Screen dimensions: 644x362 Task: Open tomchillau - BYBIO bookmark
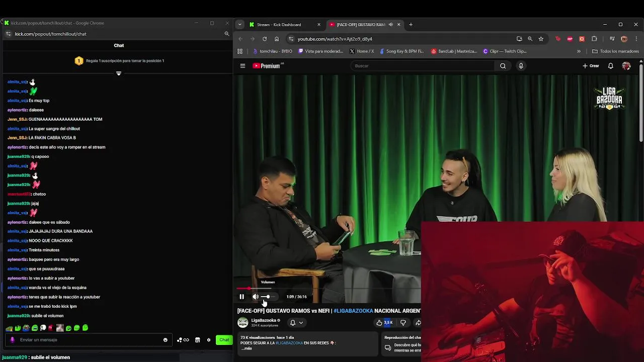click(x=272, y=51)
